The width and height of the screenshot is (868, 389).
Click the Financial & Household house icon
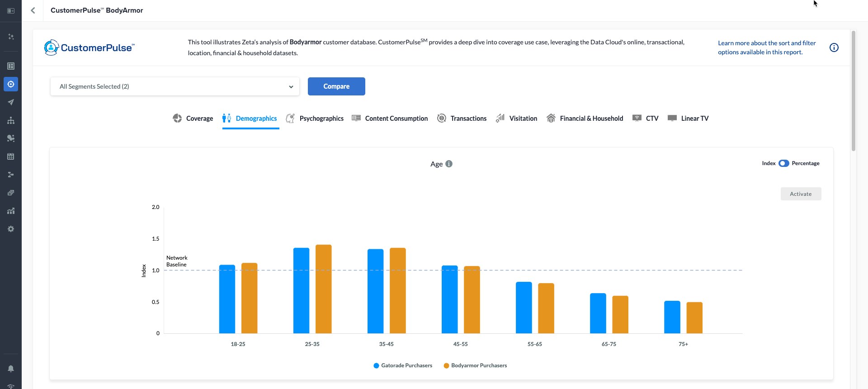pos(551,118)
